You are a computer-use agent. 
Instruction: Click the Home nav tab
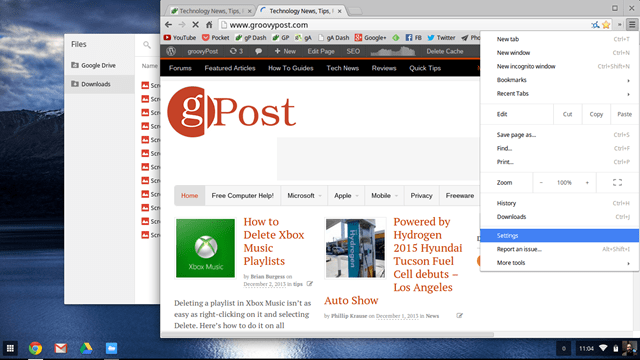189,196
